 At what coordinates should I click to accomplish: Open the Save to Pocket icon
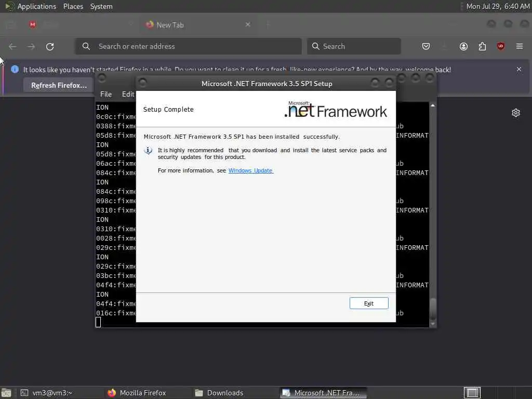pos(426,46)
